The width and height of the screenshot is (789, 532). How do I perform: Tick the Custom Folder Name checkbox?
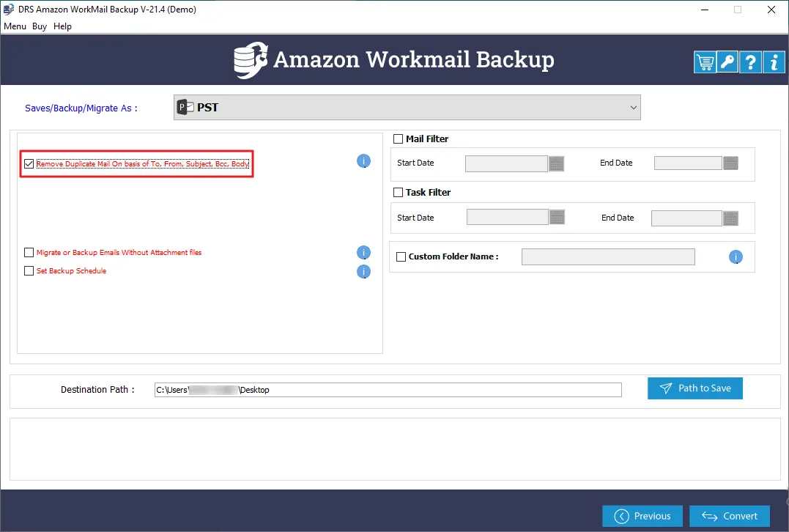pos(401,256)
